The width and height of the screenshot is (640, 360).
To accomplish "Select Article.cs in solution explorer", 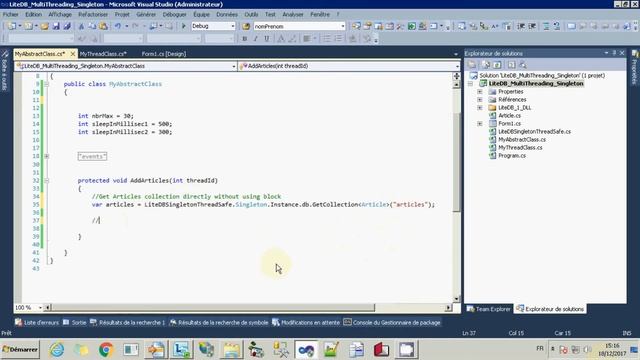I will 509,116.
